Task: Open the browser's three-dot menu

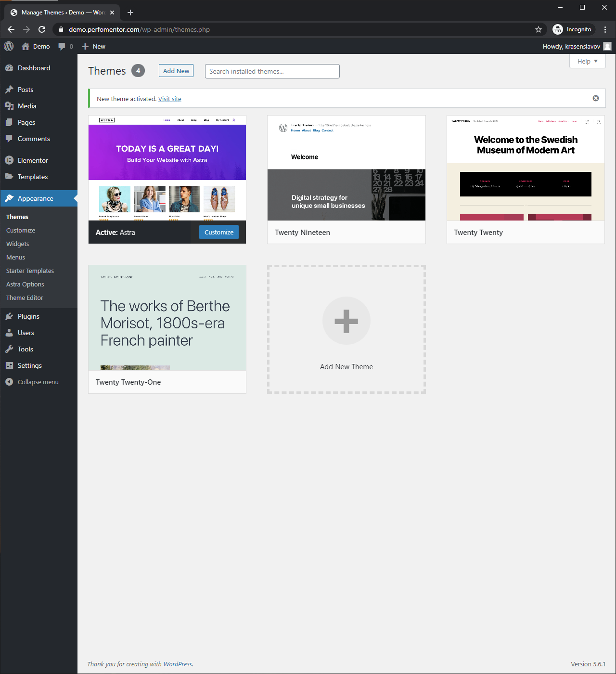Action: [605, 29]
